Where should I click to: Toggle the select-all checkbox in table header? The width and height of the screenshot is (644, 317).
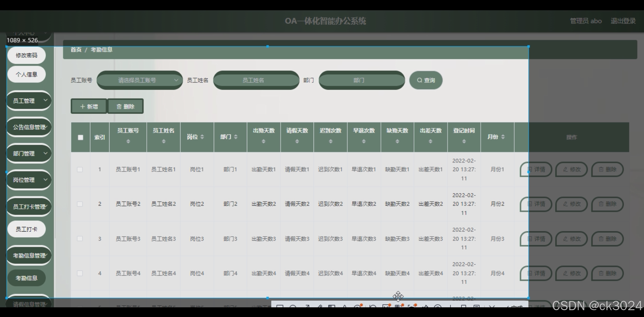coord(80,137)
